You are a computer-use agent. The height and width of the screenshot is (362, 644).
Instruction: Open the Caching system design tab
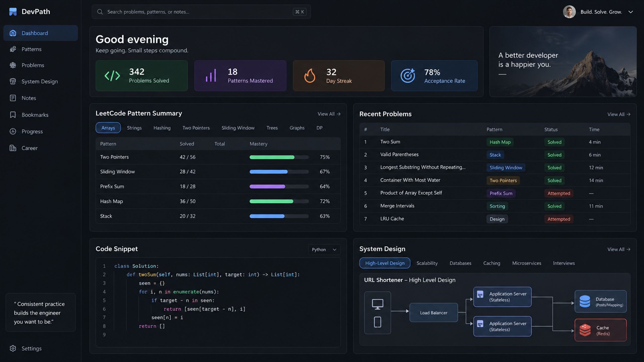(x=492, y=263)
